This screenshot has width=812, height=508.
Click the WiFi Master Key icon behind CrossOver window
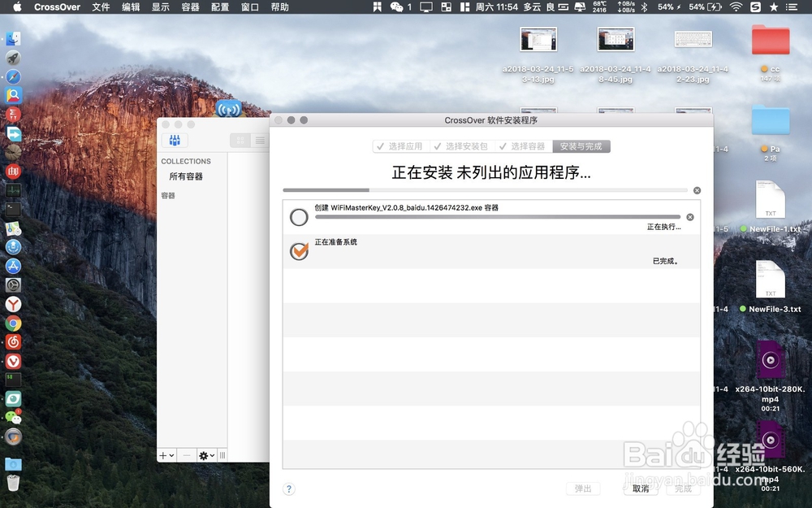pos(228,108)
